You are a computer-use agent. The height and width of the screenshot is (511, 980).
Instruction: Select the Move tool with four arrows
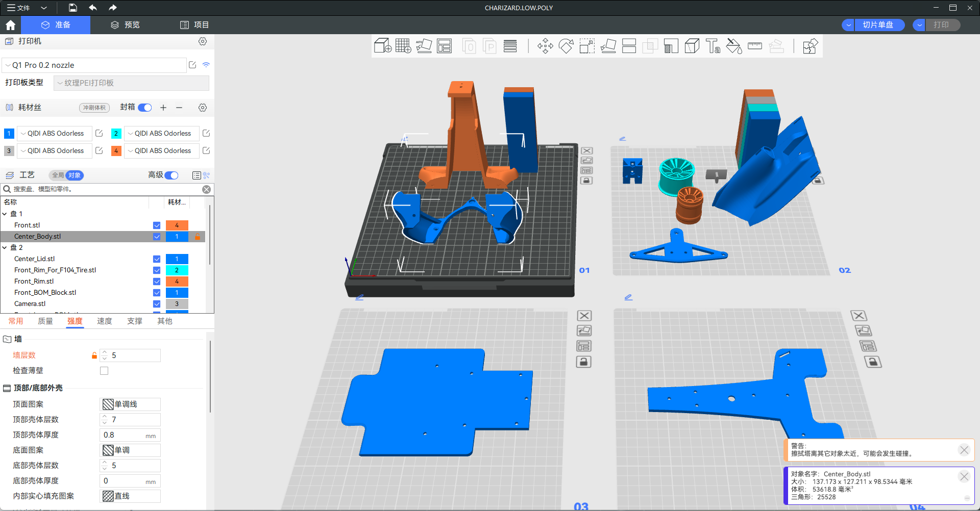[x=545, y=46]
